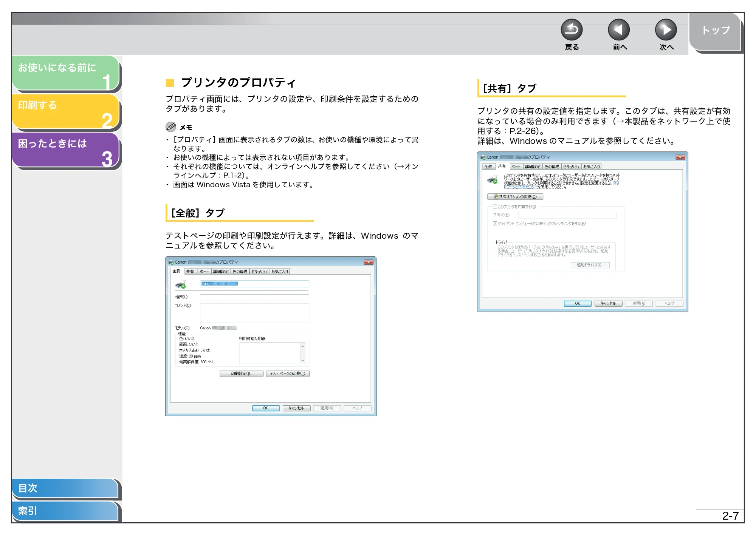Click the 共有オプションの変更 button

click(x=515, y=197)
